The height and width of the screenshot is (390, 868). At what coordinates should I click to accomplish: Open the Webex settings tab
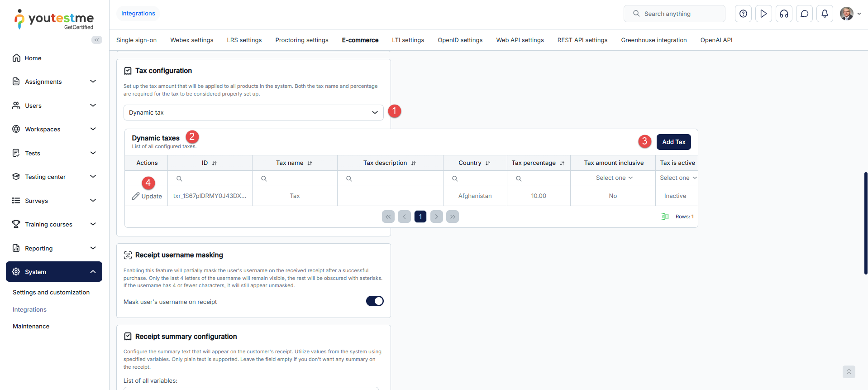pyautogui.click(x=192, y=40)
